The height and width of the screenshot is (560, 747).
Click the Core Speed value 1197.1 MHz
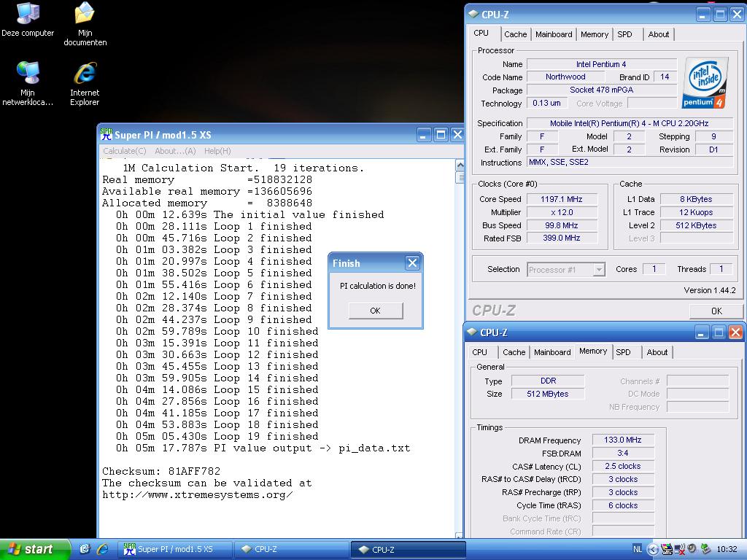pos(561,199)
